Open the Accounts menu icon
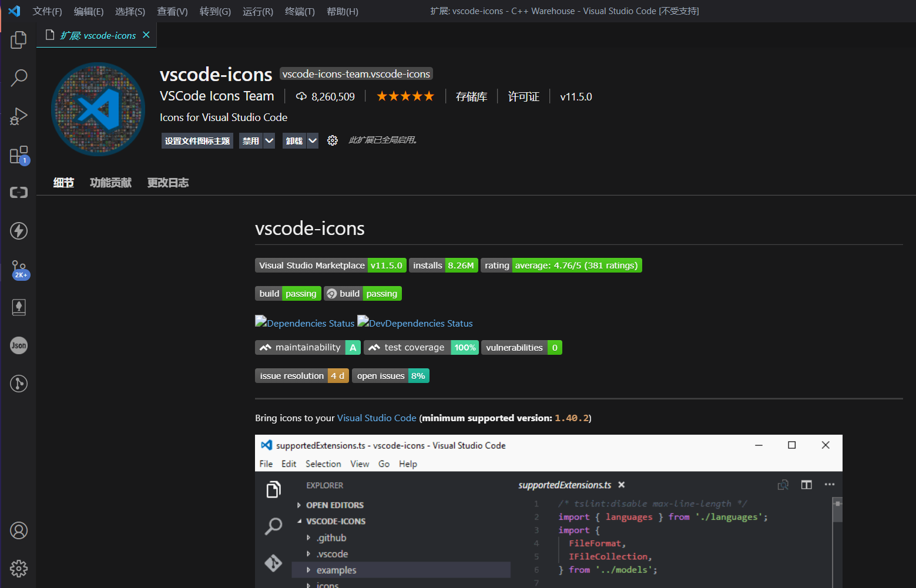 [19, 530]
